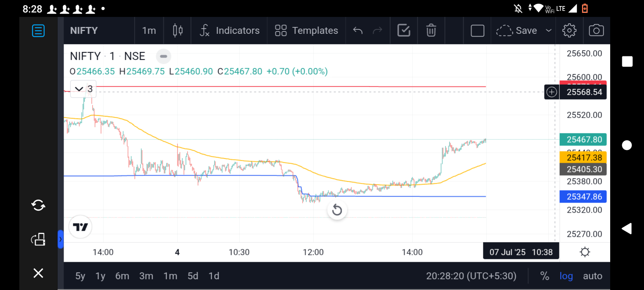Image resolution: width=644 pixels, height=290 pixels.
Task: Click the checkmark edit icon
Action: (x=404, y=31)
